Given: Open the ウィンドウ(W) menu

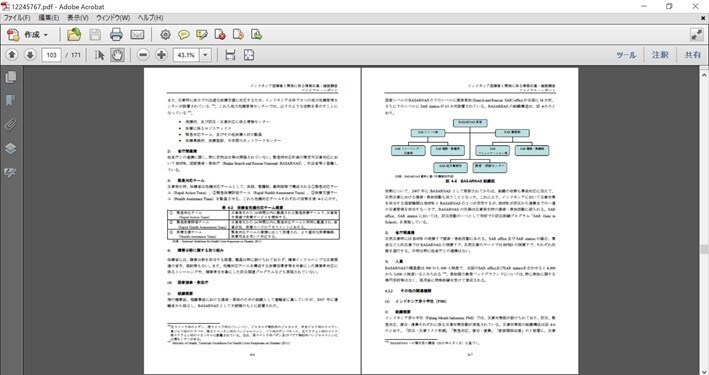Looking at the screenshot, I should pyautogui.click(x=113, y=18).
